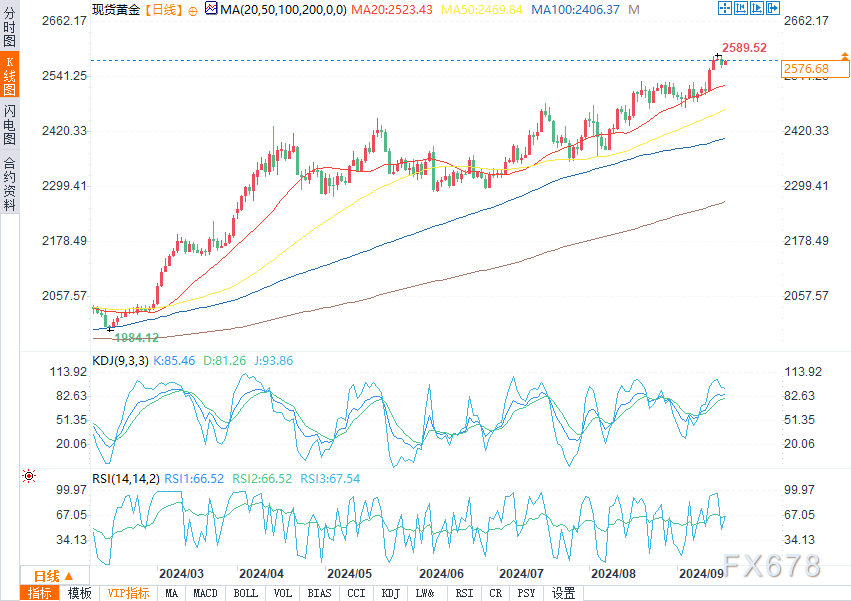Switch to the 模板 bottom tab
Viewport: 851px width, 601px height.
coord(79,593)
